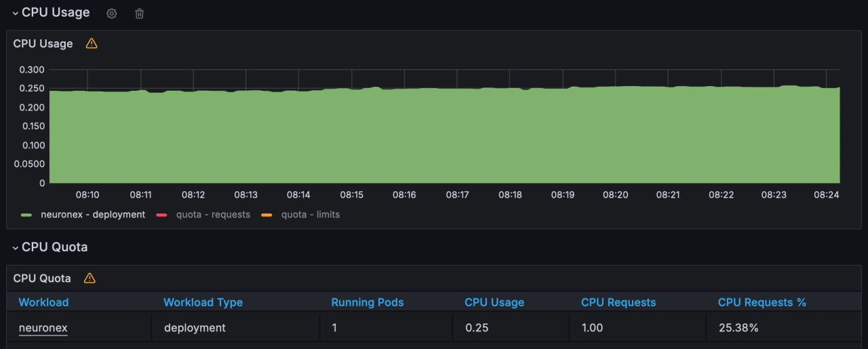The width and height of the screenshot is (868, 349).
Task: Open CPU Usage row settings gear
Action: (112, 14)
